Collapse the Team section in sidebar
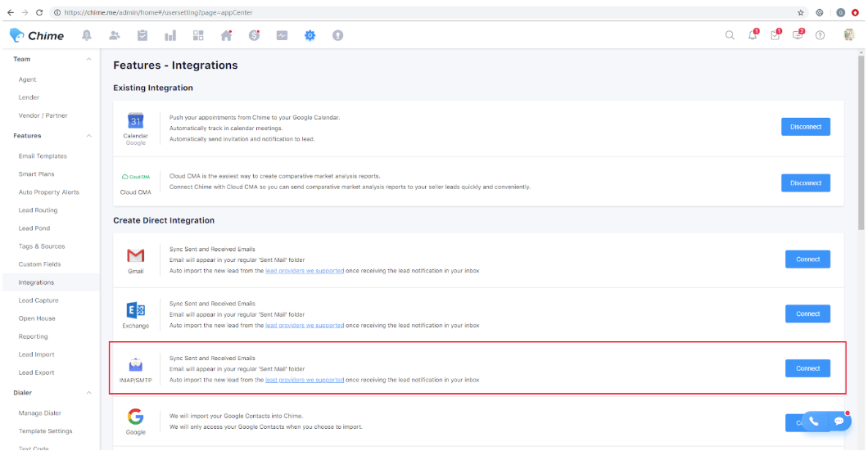The image size is (868, 451). click(x=88, y=60)
